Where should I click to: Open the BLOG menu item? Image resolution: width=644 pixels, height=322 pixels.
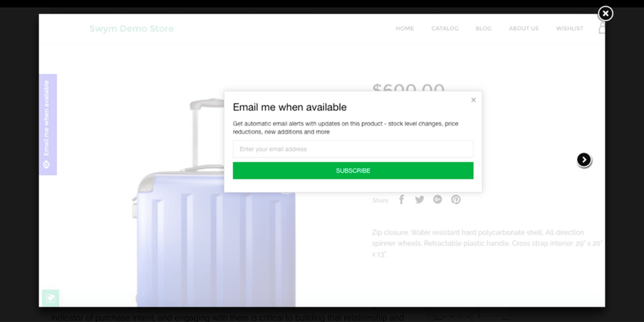[x=484, y=28]
